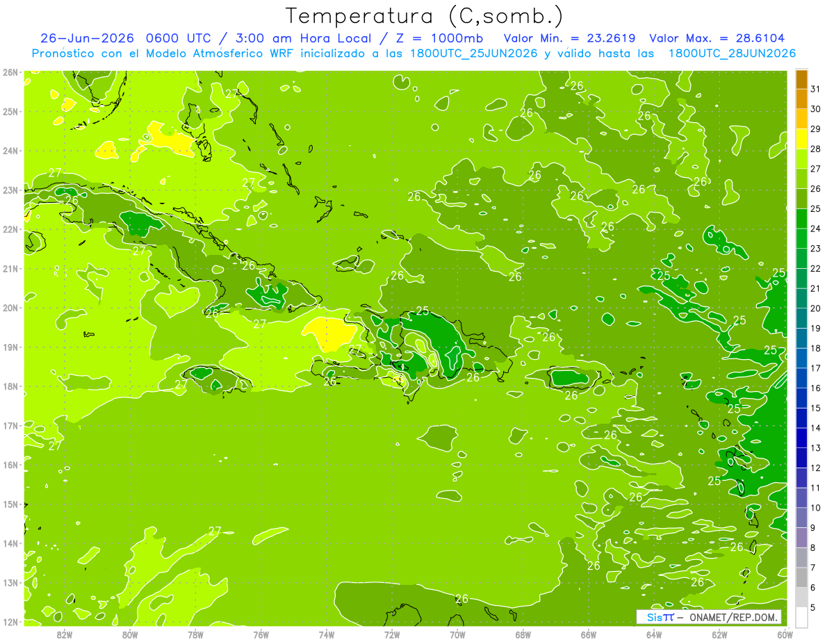This screenshot has height=644, width=834.
Task: Select the "Valor Min. = 23.2619" value
Action: (x=569, y=38)
